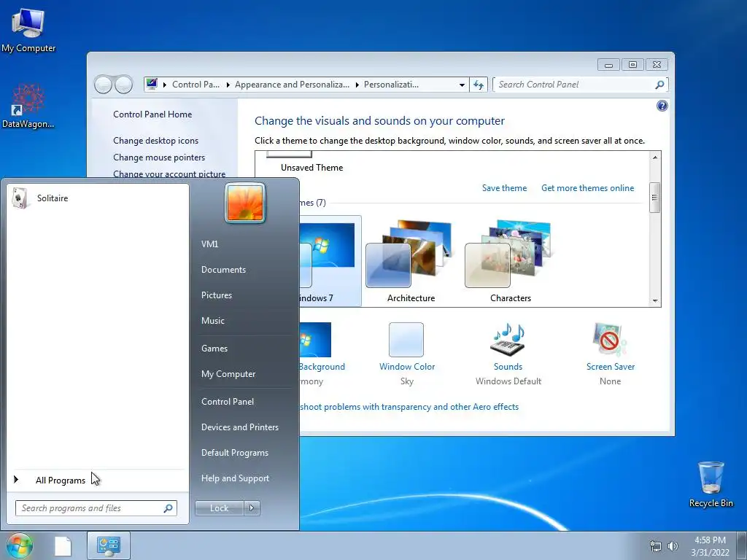Open Default Programs from Start menu
This screenshot has height=560, width=747.
coord(234,453)
